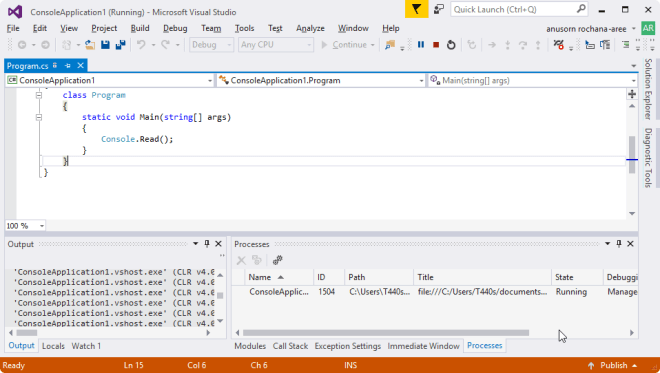Open file using the folder toolbar icon
The height and width of the screenshot is (373, 660).
[90, 45]
